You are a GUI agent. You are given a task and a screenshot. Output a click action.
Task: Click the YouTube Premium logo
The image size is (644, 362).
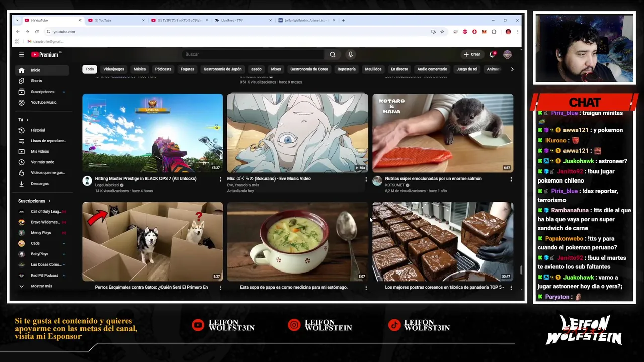[45, 54]
